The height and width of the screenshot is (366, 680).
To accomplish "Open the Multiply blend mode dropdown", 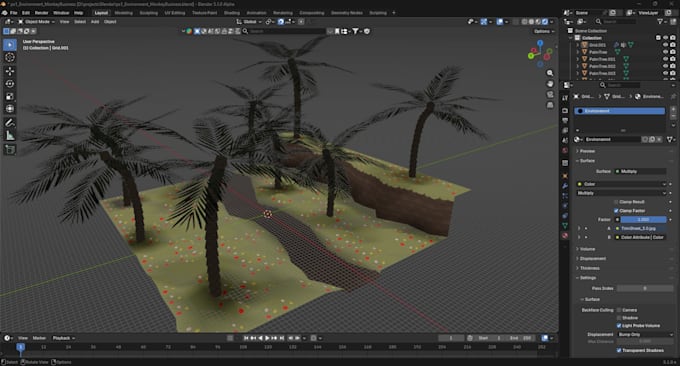I will click(x=621, y=193).
